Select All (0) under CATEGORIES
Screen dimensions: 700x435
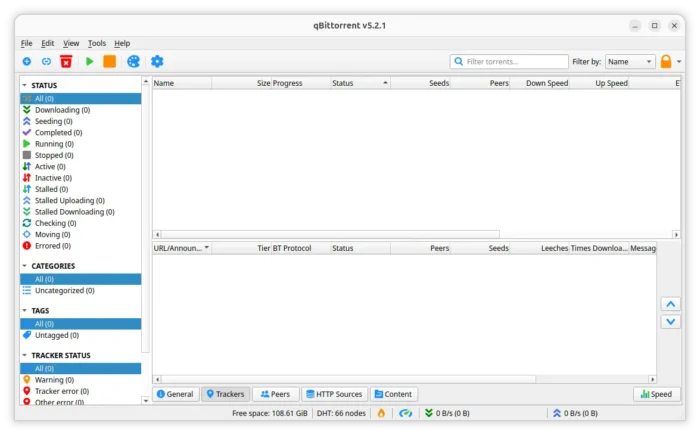[x=81, y=279]
